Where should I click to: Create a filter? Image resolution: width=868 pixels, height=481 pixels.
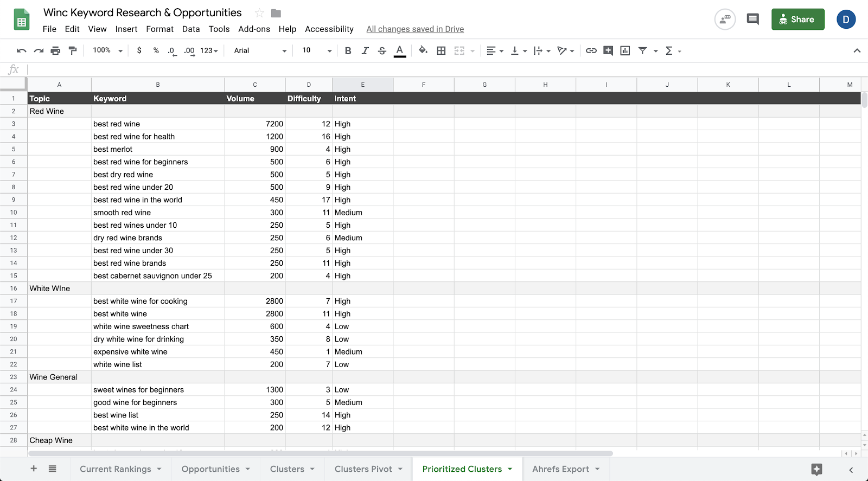tap(642, 50)
